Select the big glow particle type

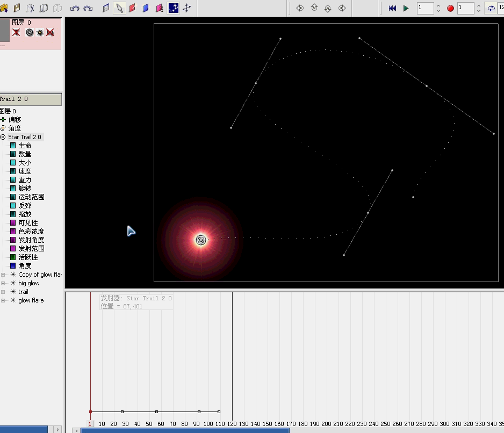tap(29, 283)
